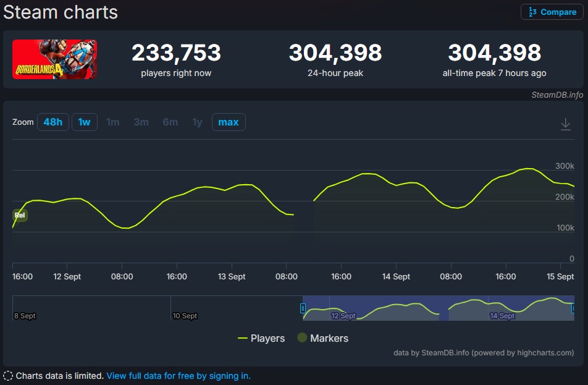Open the Compare games button
588x385 pixels.
click(552, 12)
